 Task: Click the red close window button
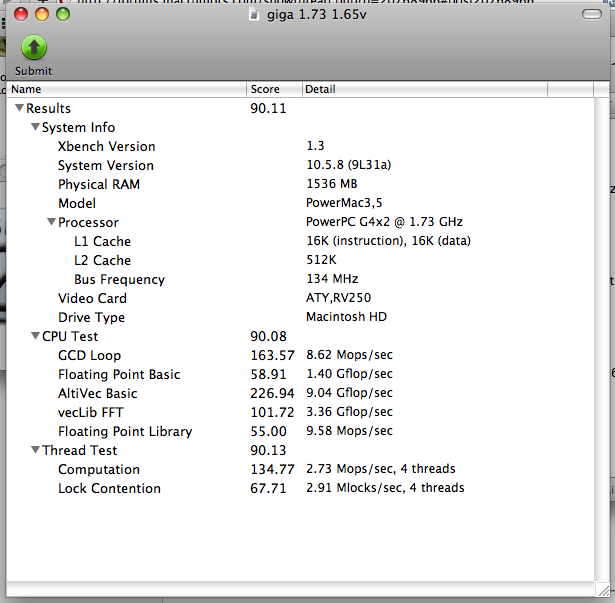click(x=21, y=15)
